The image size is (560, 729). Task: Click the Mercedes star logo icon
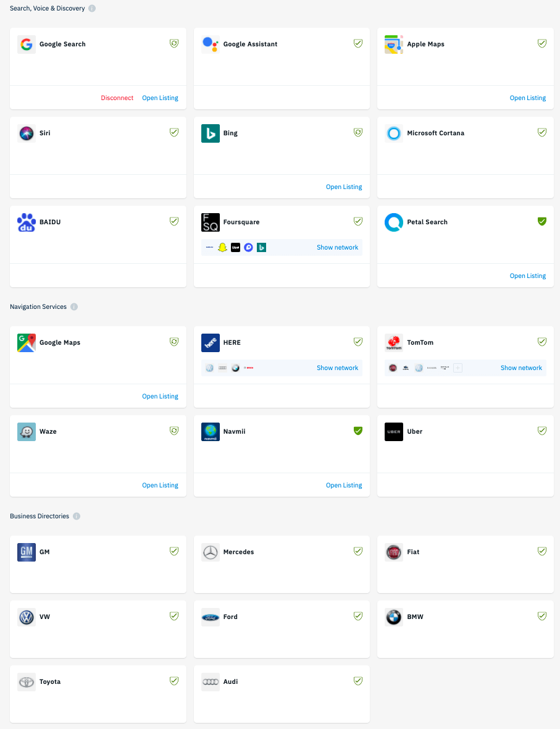tap(211, 552)
